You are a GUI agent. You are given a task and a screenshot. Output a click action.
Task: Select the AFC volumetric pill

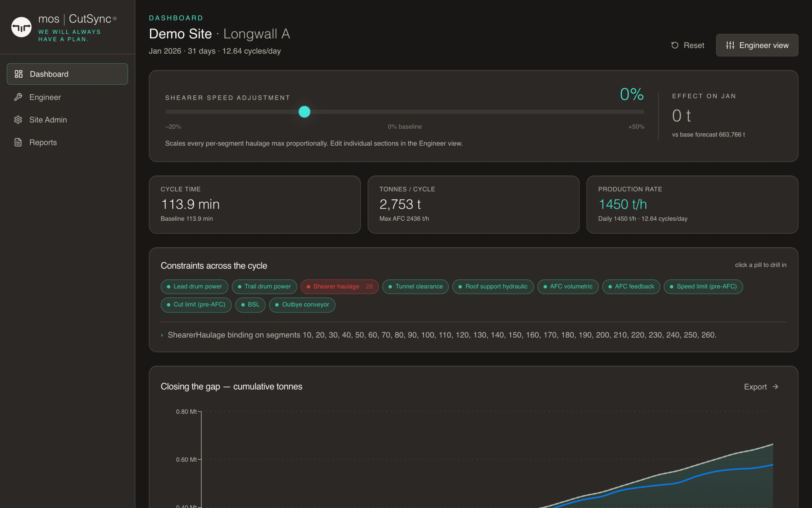[568, 287]
